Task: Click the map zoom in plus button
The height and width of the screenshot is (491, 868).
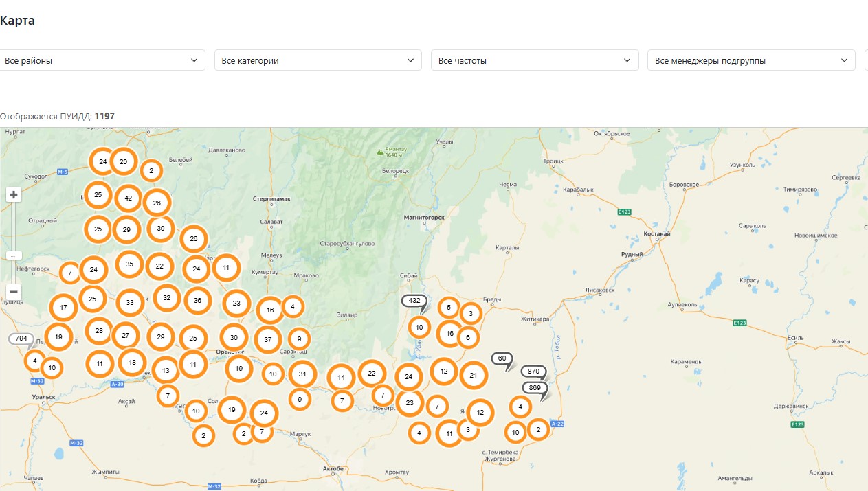Action: pos(14,195)
